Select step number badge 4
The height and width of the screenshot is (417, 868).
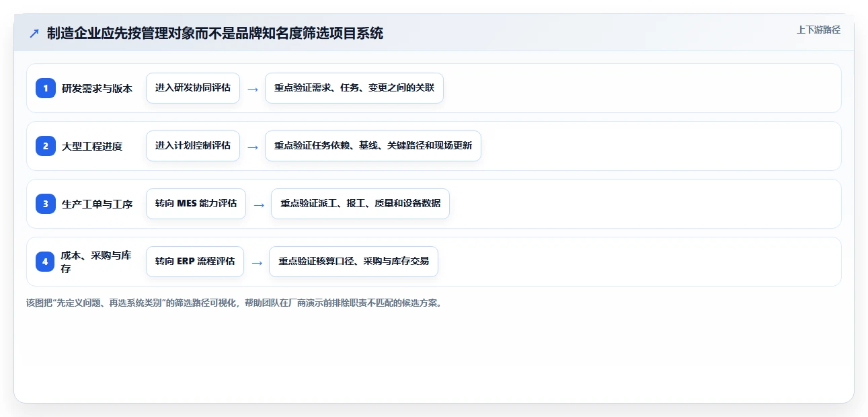click(x=46, y=262)
